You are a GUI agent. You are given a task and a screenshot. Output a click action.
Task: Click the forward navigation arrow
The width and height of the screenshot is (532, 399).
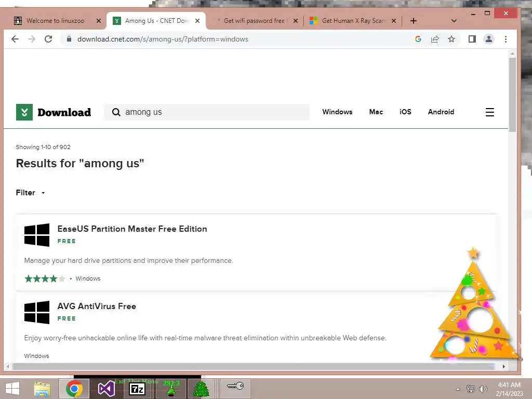coord(32,39)
